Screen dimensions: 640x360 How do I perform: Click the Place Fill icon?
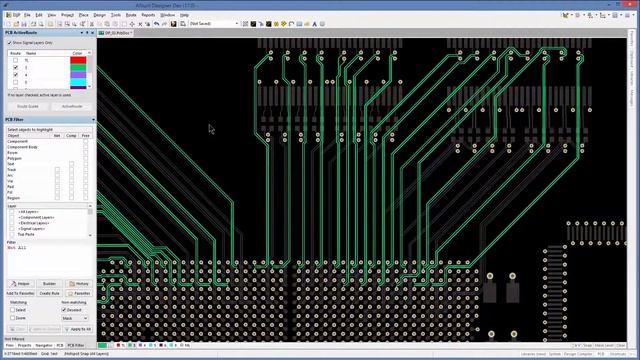(299, 24)
